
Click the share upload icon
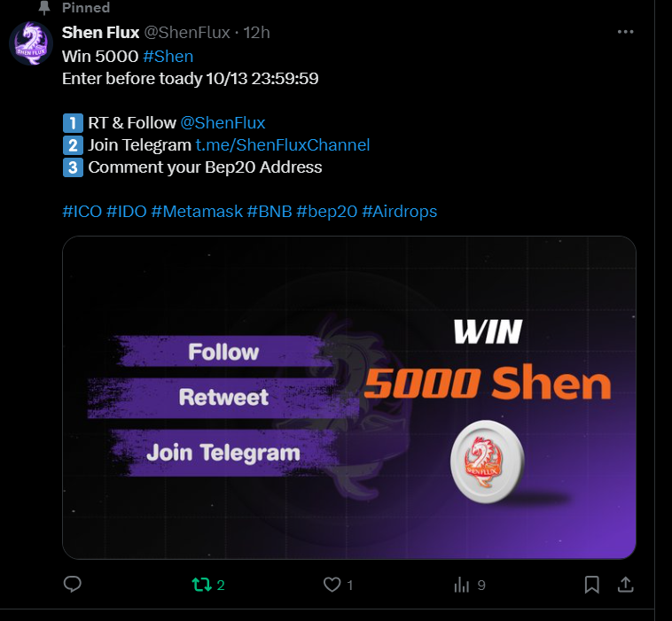pyautogui.click(x=625, y=585)
